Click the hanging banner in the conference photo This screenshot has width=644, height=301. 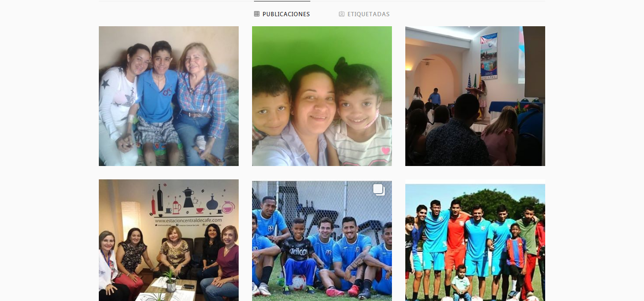tap(489, 56)
